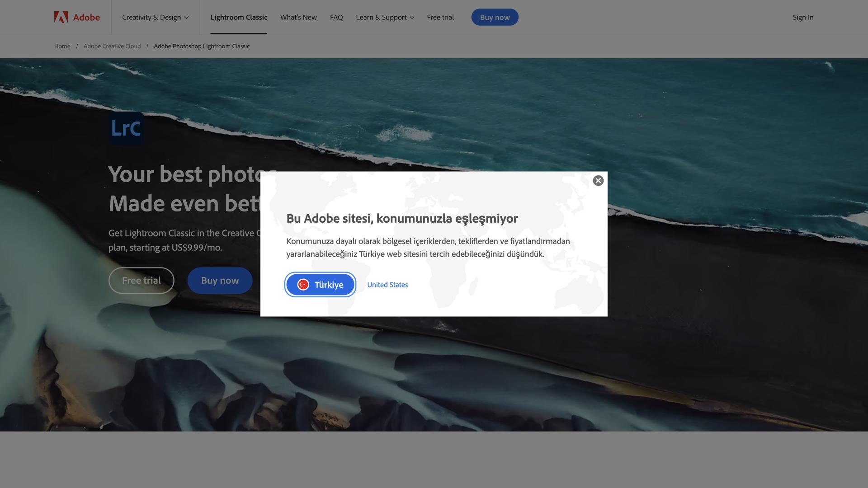Click the Adobe logo in the header
The height and width of the screenshot is (488, 868).
(x=76, y=17)
